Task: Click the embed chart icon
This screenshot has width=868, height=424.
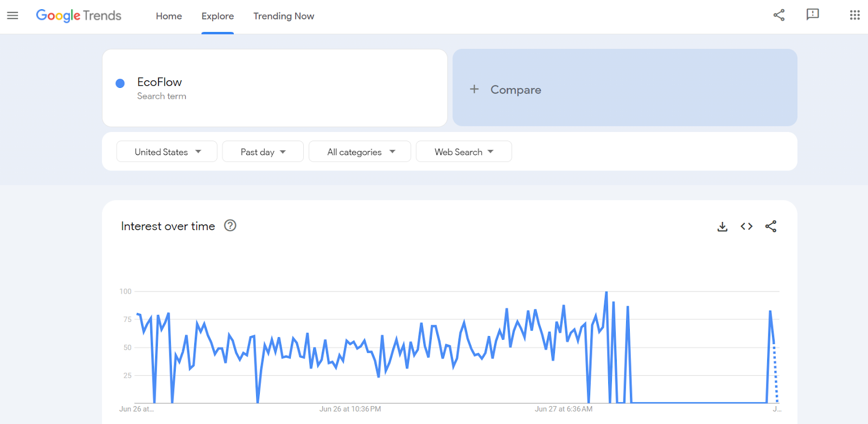Action: point(746,226)
